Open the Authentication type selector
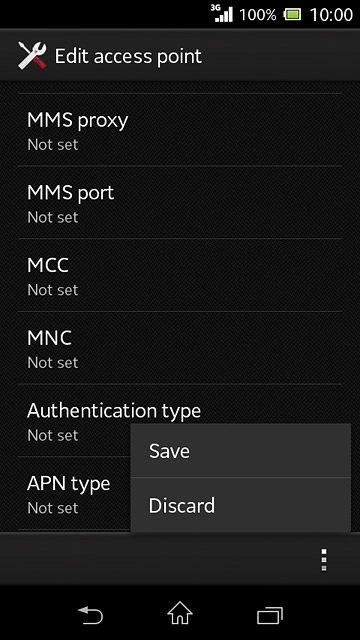This screenshot has height=640, width=360. click(x=180, y=420)
